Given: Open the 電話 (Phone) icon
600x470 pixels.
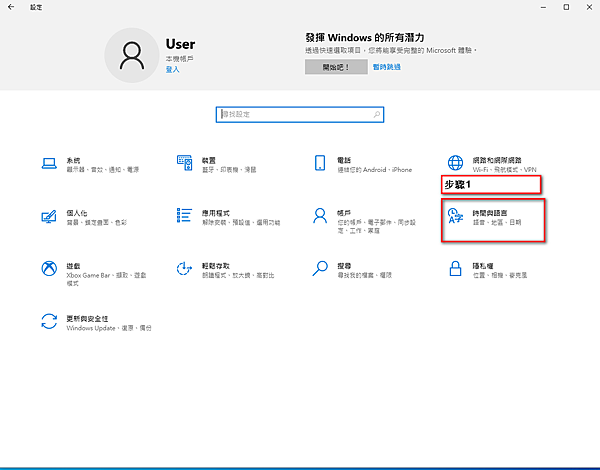Looking at the screenshot, I should pyautogui.click(x=320, y=163).
